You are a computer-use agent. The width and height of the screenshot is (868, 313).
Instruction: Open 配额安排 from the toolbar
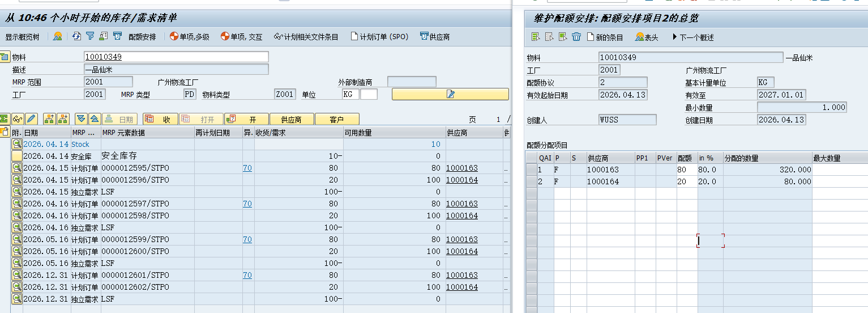(142, 37)
